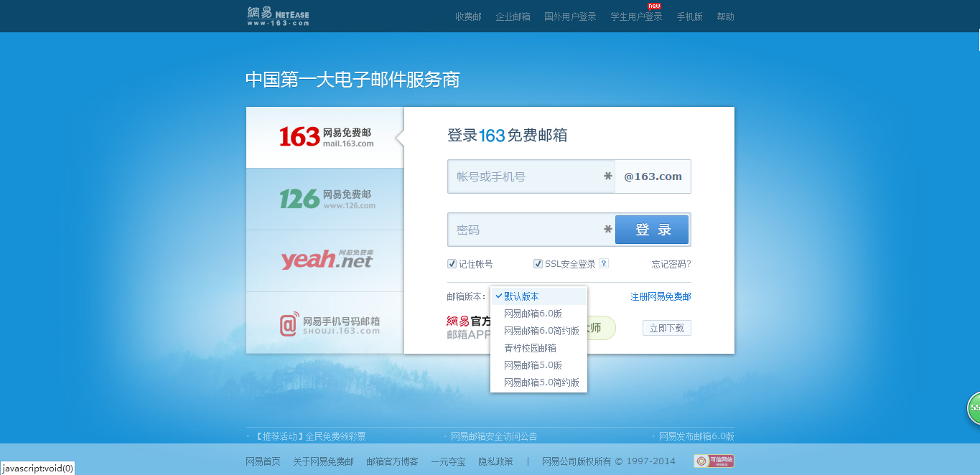Open 隐私政策 footer link
This screenshot has height=475, width=980.
coord(495,461)
